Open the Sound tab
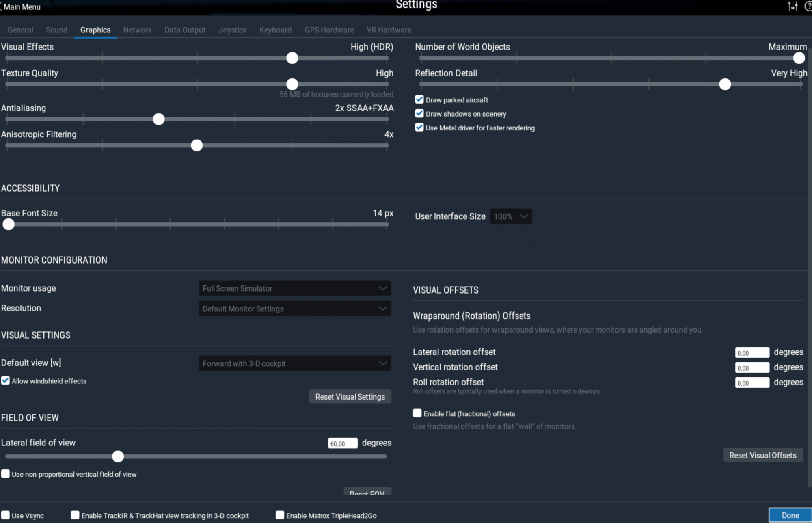812x523 pixels. tap(56, 30)
